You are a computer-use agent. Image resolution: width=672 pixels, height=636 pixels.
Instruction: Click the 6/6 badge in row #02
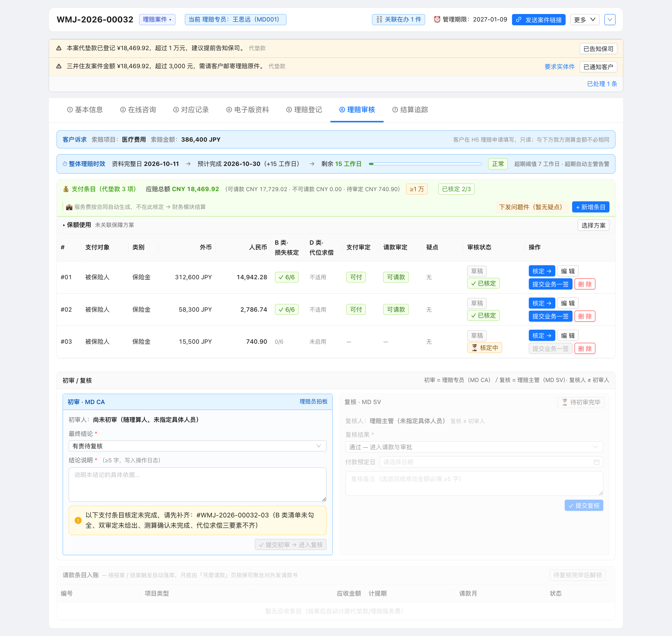(x=286, y=309)
